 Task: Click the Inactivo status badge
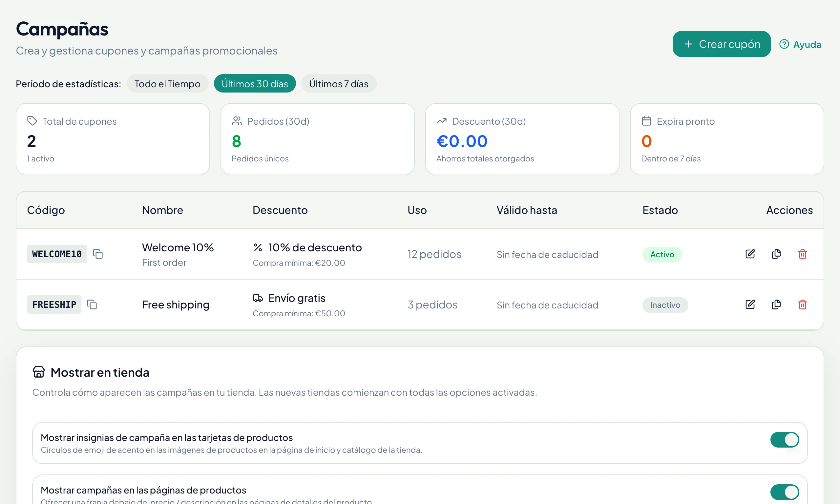click(665, 305)
